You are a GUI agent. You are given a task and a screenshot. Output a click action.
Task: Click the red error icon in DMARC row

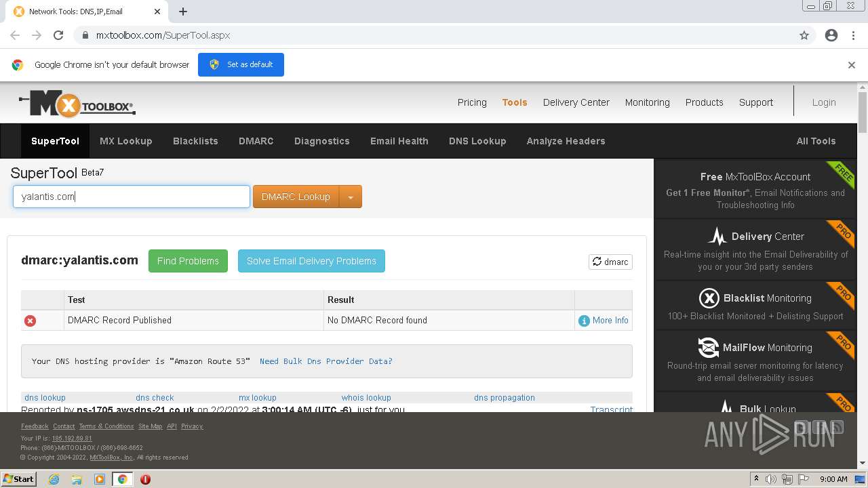(x=30, y=321)
